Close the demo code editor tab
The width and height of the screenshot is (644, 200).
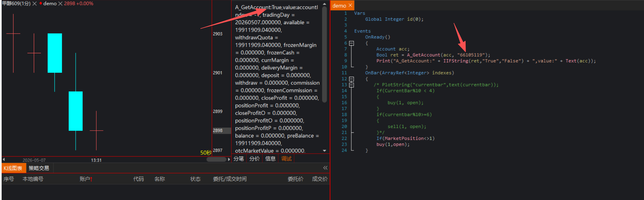tap(350, 5)
